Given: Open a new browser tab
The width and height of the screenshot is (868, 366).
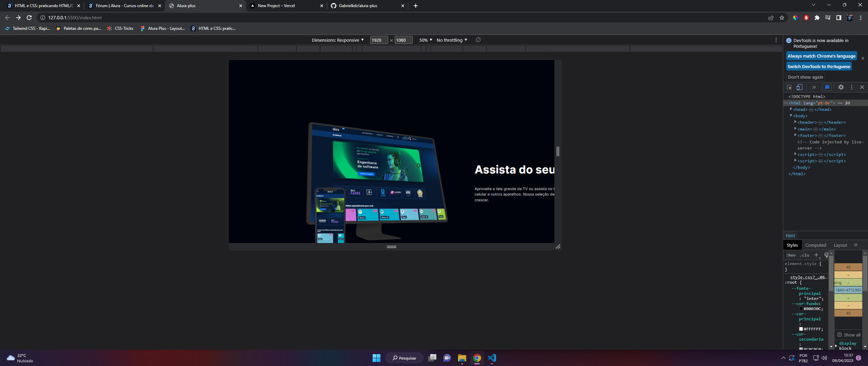Looking at the screenshot, I should 416,6.
